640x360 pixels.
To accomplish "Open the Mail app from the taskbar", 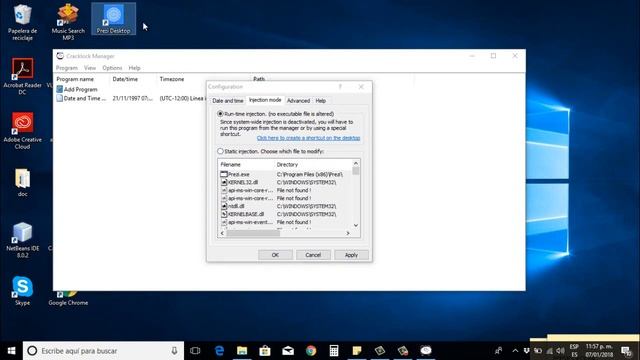I will click(x=288, y=351).
